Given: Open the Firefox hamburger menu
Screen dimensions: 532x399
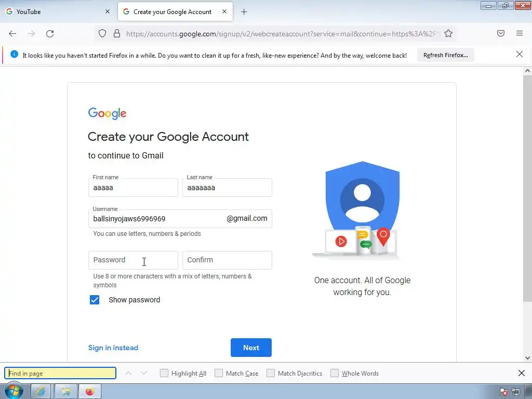Looking at the screenshot, I should tap(519, 33).
